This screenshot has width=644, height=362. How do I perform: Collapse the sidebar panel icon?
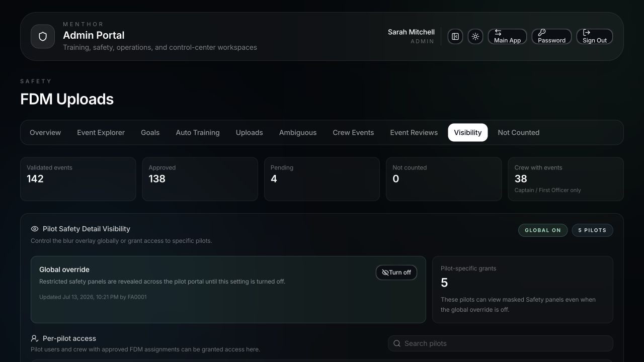(x=455, y=37)
